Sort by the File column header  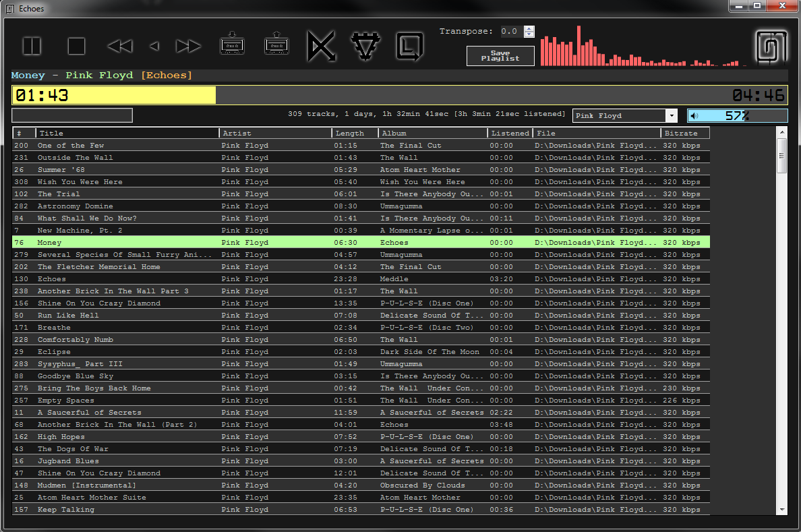[x=597, y=133]
